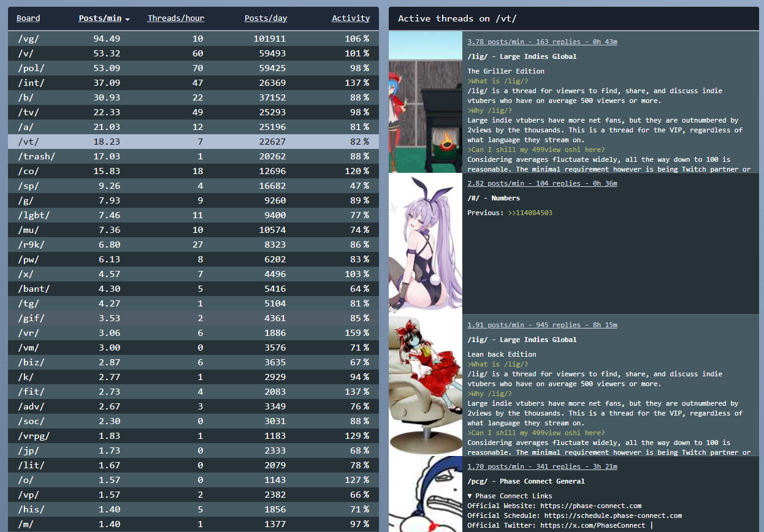Sort by Activity column header
The height and width of the screenshot is (532, 764).
[351, 18]
